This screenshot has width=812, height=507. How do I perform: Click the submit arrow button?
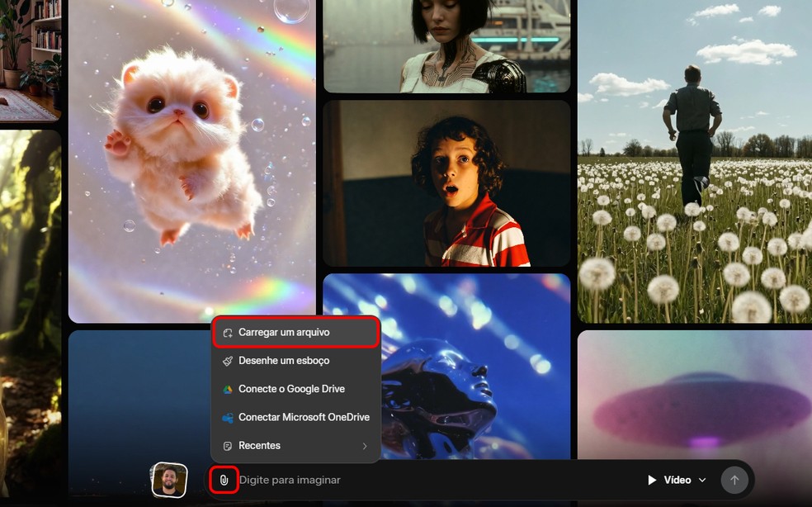coord(734,480)
